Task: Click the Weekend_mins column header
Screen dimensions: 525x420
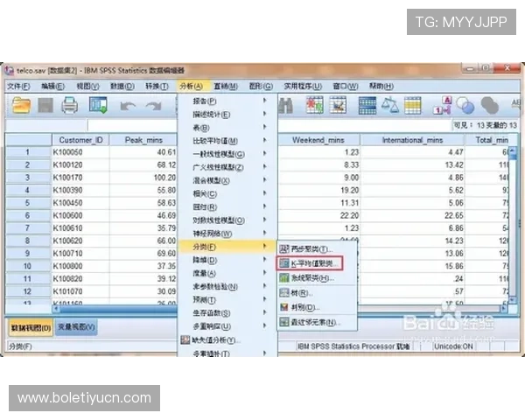Action: 318,140
